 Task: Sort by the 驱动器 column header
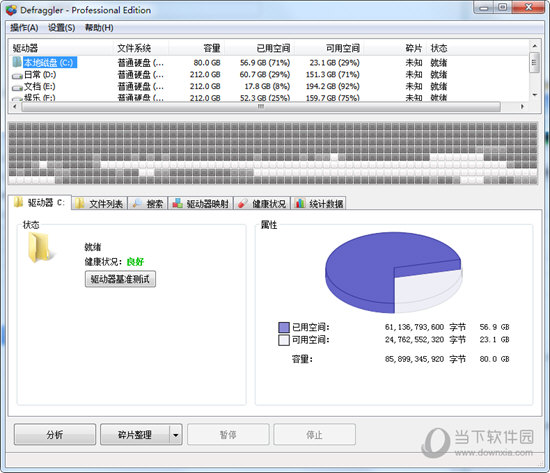[x=61, y=48]
